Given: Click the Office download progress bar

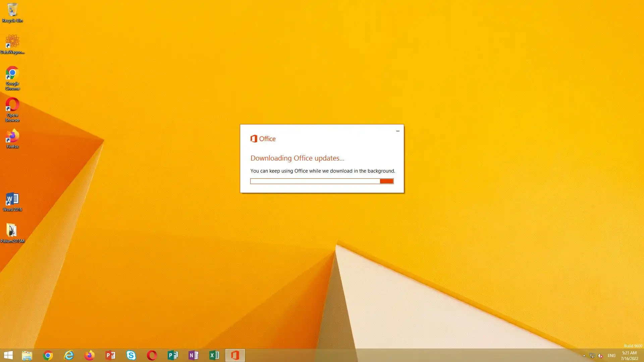Looking at the screenshot, I should click(x=322, y=181).
